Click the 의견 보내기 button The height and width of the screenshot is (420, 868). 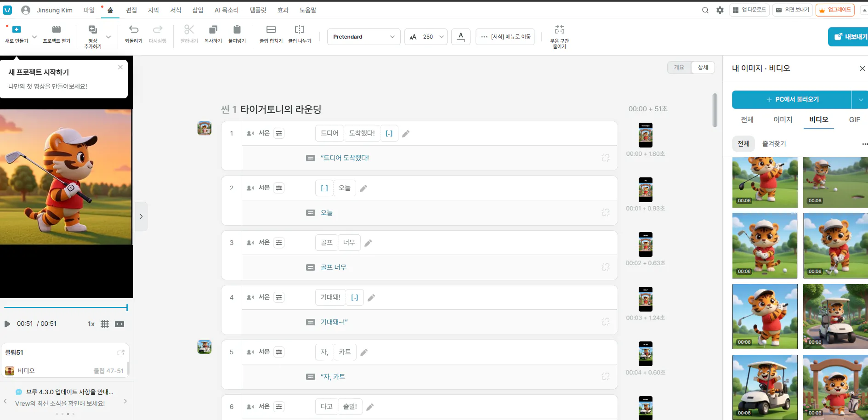coord(793,10)
